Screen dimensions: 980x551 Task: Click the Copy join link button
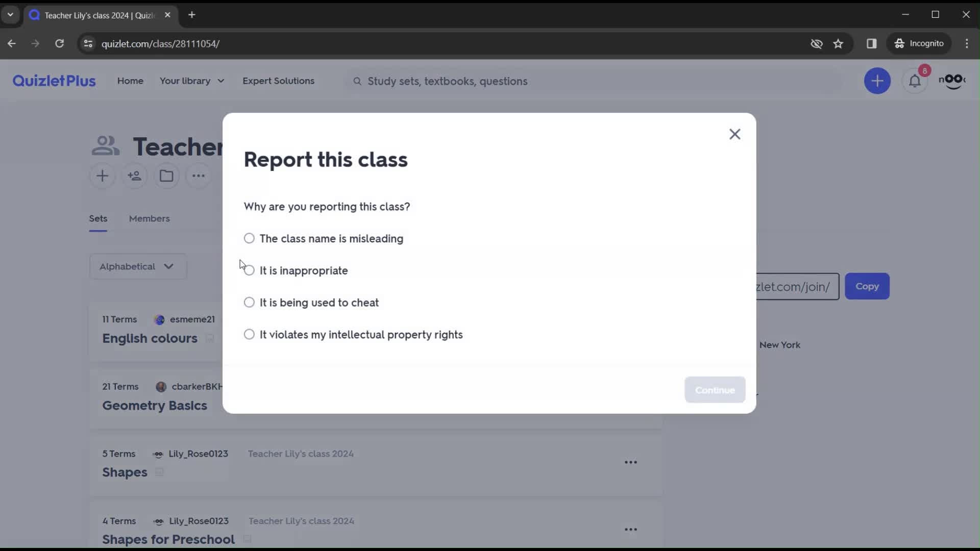pos(869,287)
